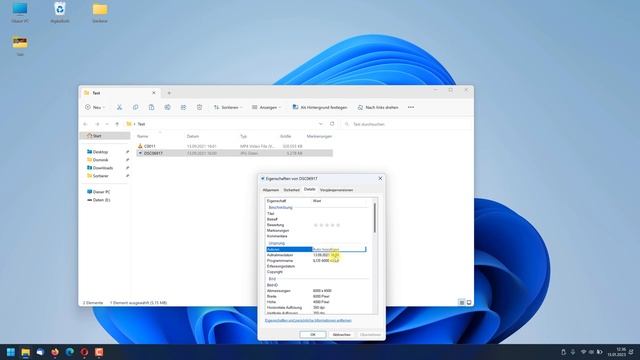The image size is (640, 360).
Task: Open the orange app icon on taskbar
Action: click(99, 352)
